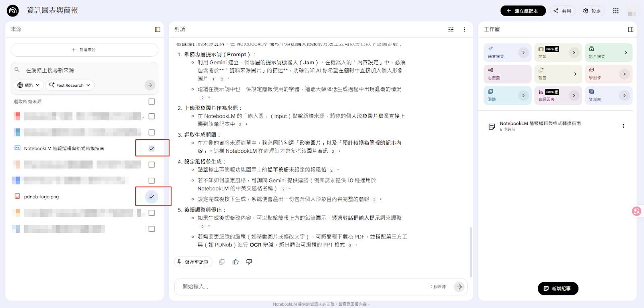Customize 資料表 via its chevron
644x308 pixels.
[x=624, y=95]
